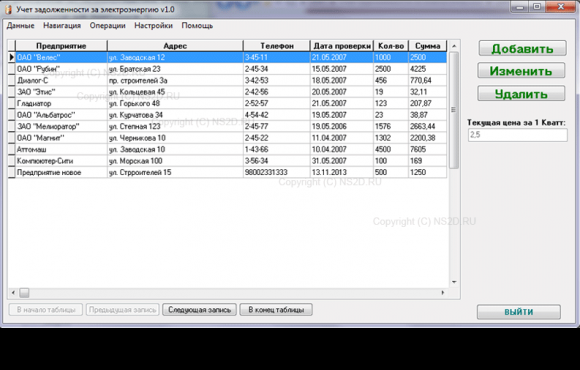The width and height of the screenshot is (580, 370).
Task: Jump to В конец таблицы
Action: tap(276, 310)
